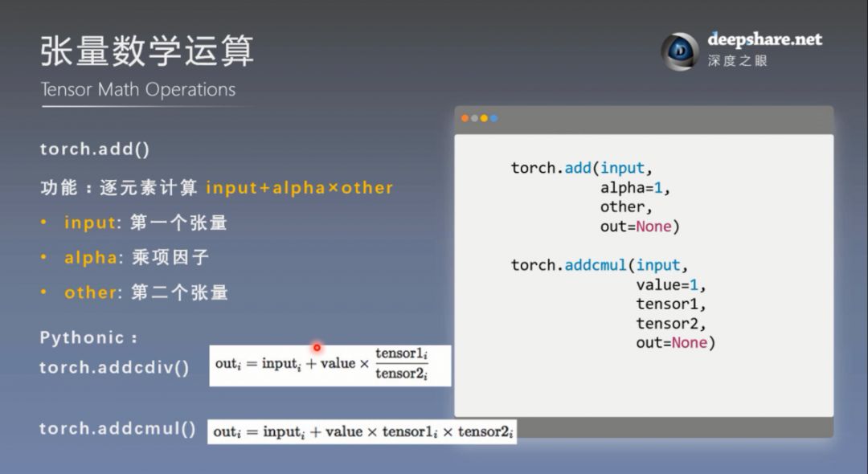The image size is (868, 474).
Task: Click the 功能：逐元素计算 label
Action: (118, 188)
